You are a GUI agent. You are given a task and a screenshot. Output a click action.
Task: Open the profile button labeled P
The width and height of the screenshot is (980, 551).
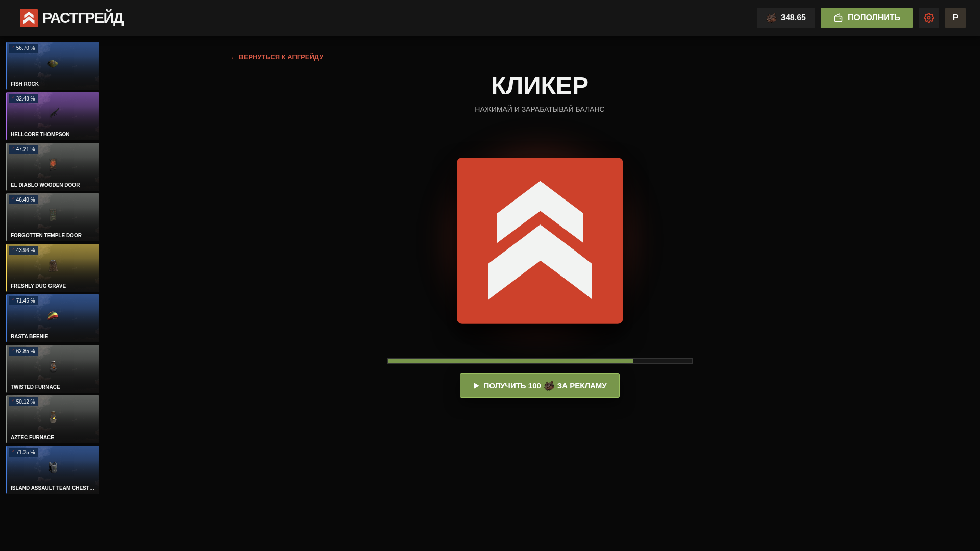point(955,18)
